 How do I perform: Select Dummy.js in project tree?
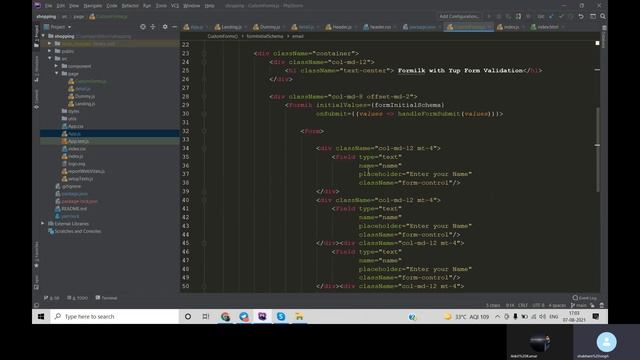click(x=84, y=96)
